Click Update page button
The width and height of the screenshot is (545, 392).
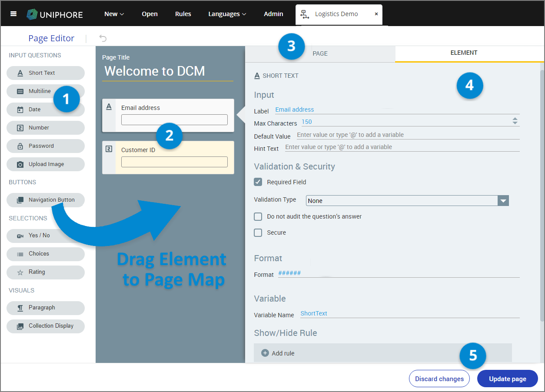coord(508,379)
